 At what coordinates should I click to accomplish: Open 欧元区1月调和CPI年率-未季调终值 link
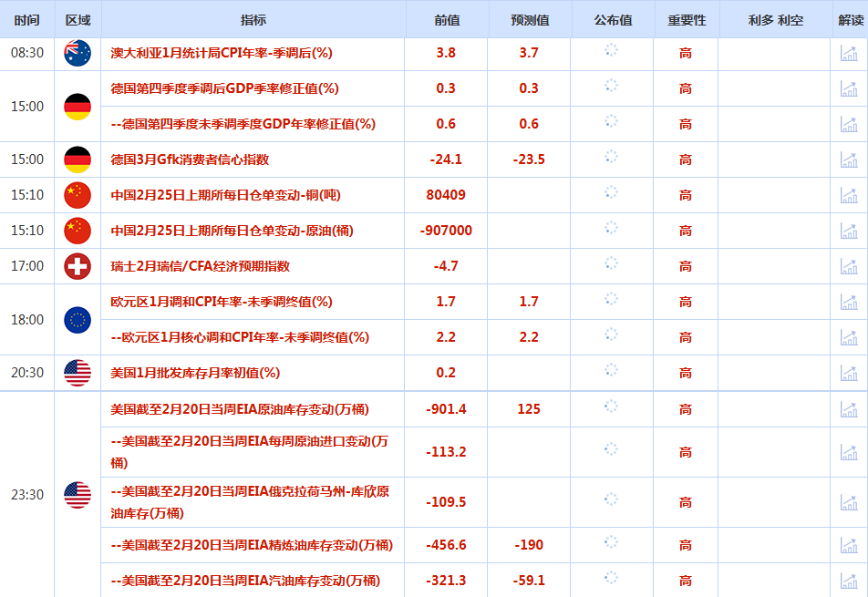(x=222, y=302)
